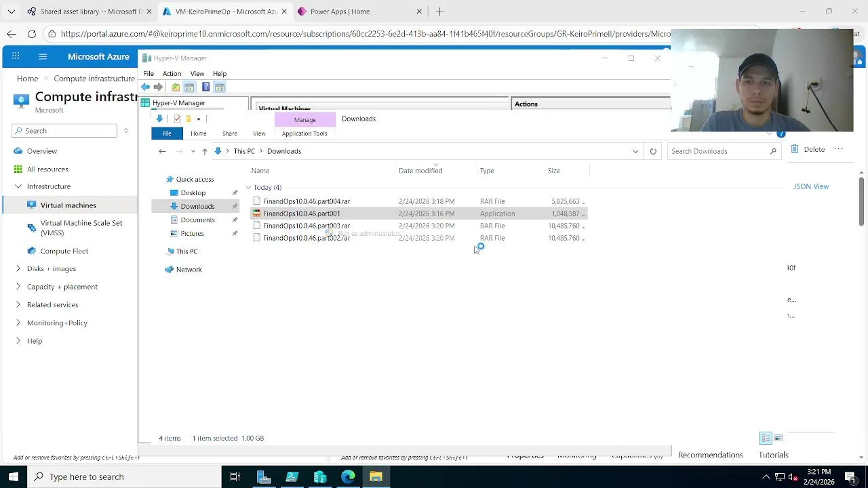This screenshot has width=868, height=488.
Task: Collapse the Today (4) file group
Action: point(248,188)
